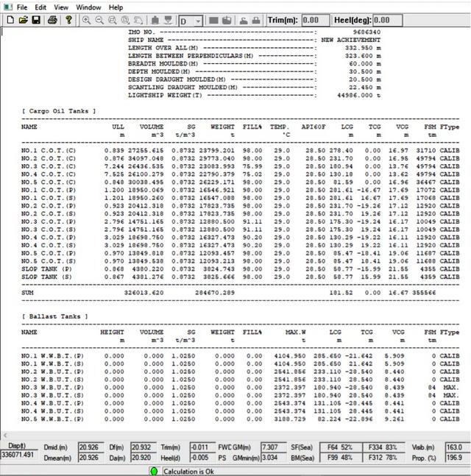Viewport: 471px width, 476px height.
Task: Click the 'NO.3 W.B.U.T.(S)' row name
Action: point(52,395)
